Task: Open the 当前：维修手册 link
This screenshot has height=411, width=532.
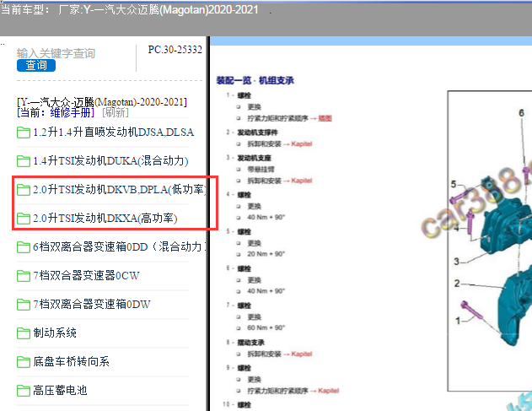Action: coord(56,112)
